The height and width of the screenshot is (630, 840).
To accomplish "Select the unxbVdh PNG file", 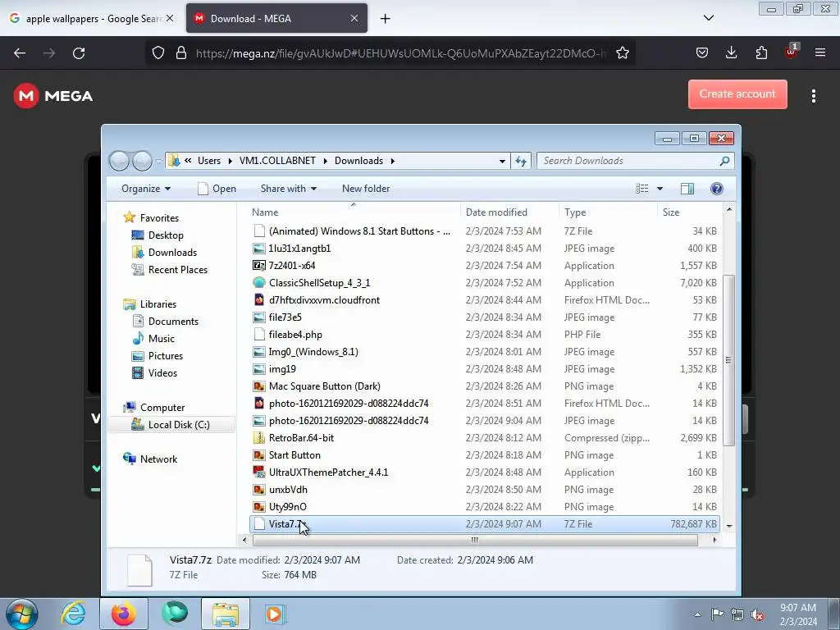I will 288,490.
